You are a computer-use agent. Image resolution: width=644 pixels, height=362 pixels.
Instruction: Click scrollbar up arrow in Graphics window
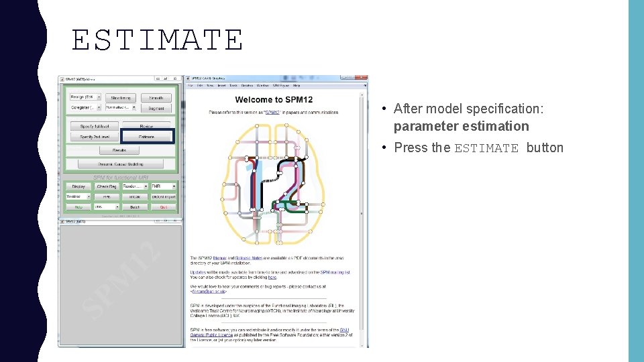pyautogui.click(x=362, y=95)
